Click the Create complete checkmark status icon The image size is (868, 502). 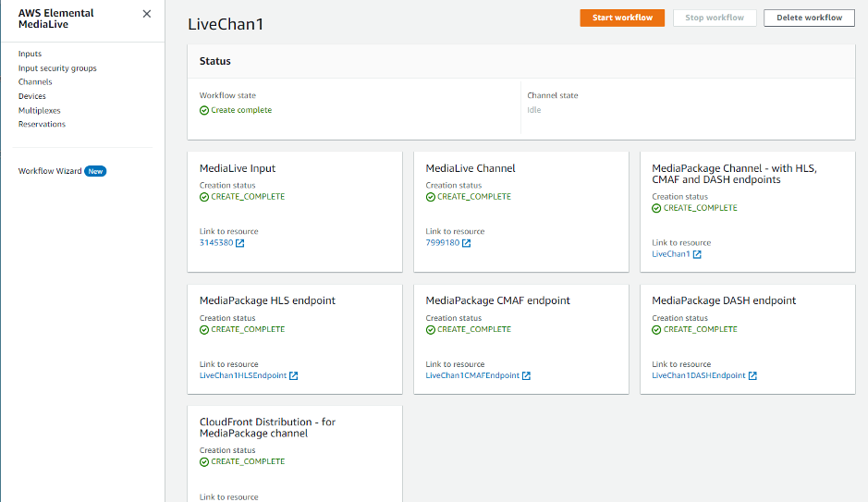click(x=204, y=110)
